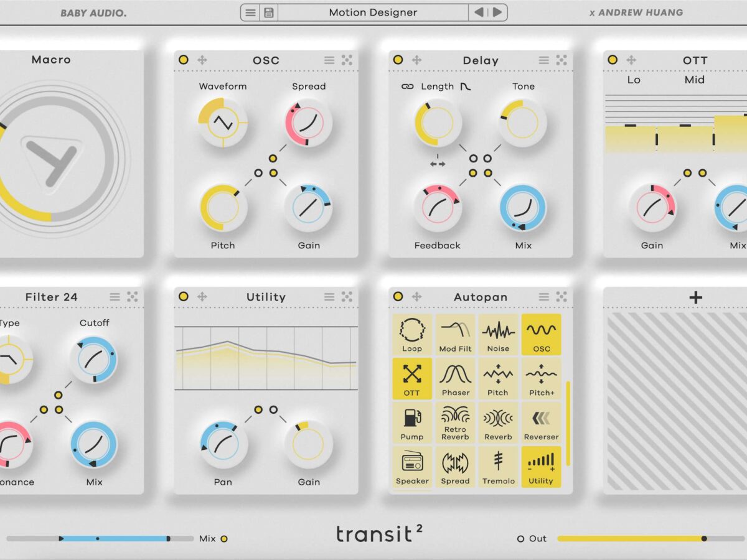Choose the Tremolo effect icon

pyautogui.click(x=498, y=467)
